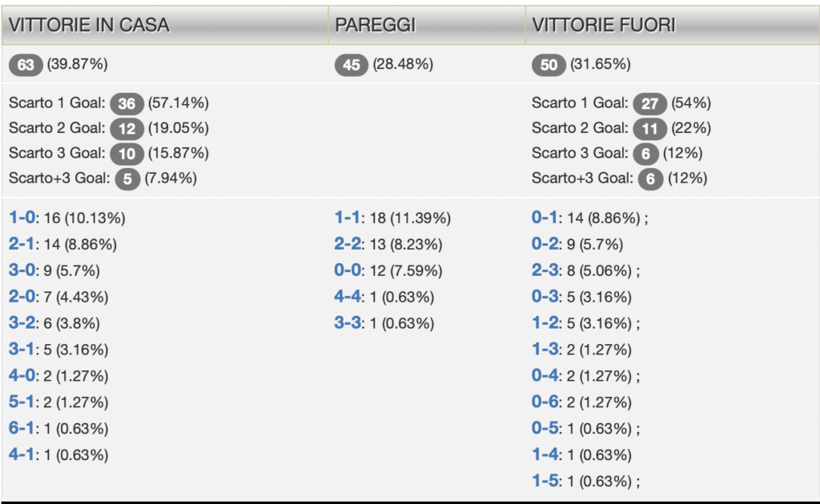Click the 36 badge for Scarto 1 Goal
The height and width of the screenshot is (504, 820).
[127, 103]
